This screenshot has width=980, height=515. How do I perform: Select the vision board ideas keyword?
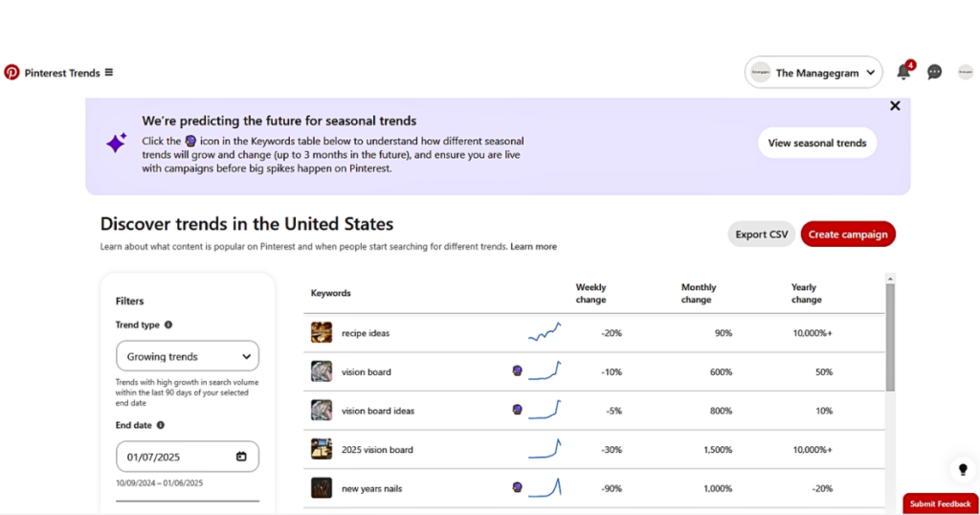(x=377, y=411)
